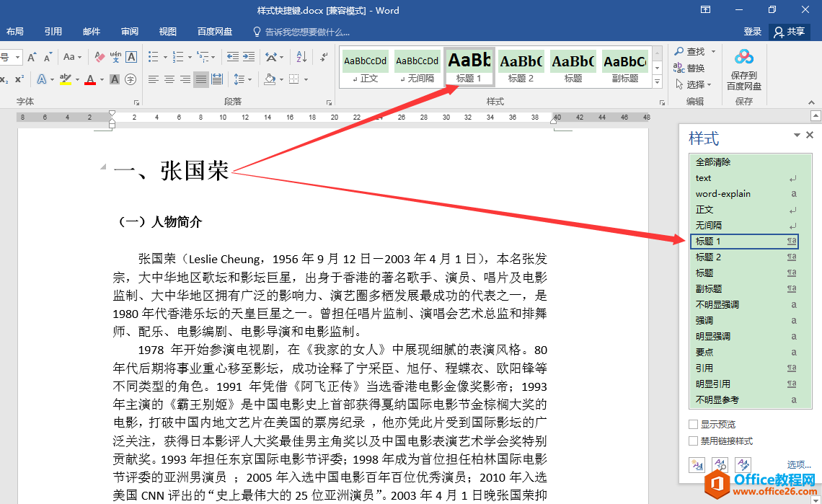Open the Manage Styles button
Viewport: 822px width, 504px height.
tap(743, 465)
